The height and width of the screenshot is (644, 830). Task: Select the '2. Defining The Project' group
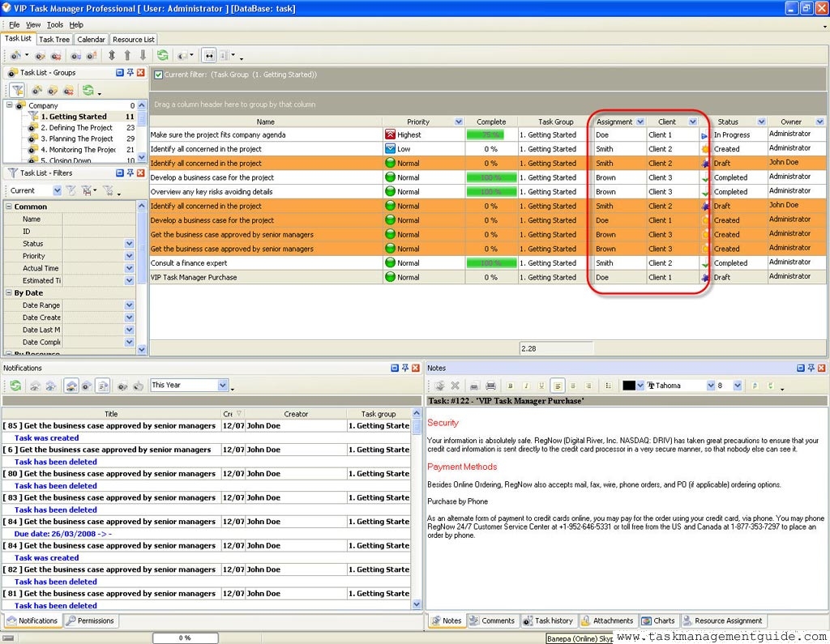click(77, 127)
